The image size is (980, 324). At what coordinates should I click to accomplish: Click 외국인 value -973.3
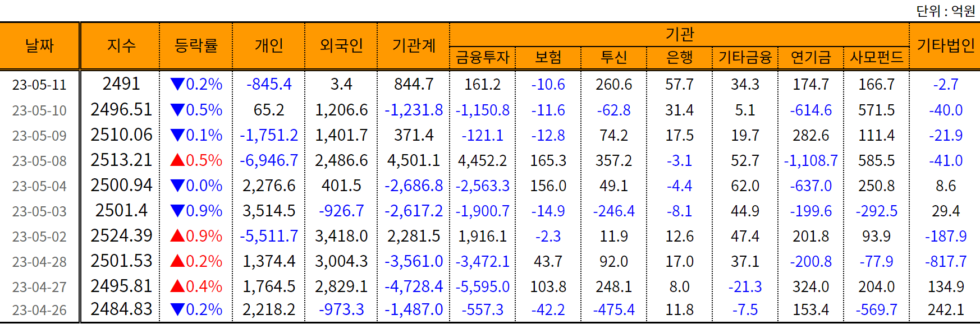coord(341,309)
